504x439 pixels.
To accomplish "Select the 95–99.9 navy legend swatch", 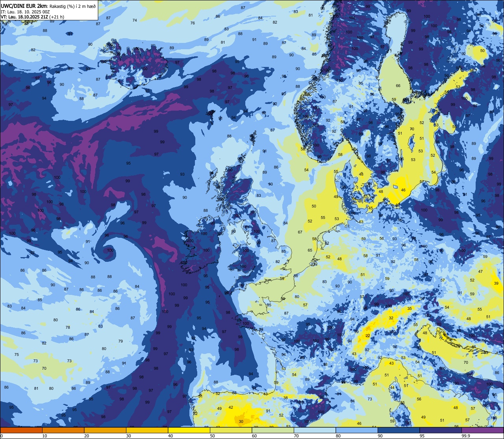I will point(441,430).
